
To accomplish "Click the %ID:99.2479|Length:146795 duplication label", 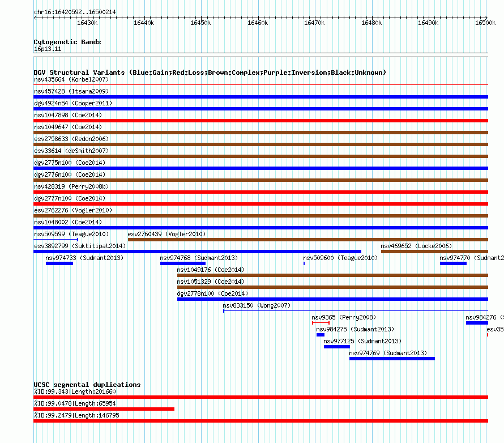I will click(76, 415).
